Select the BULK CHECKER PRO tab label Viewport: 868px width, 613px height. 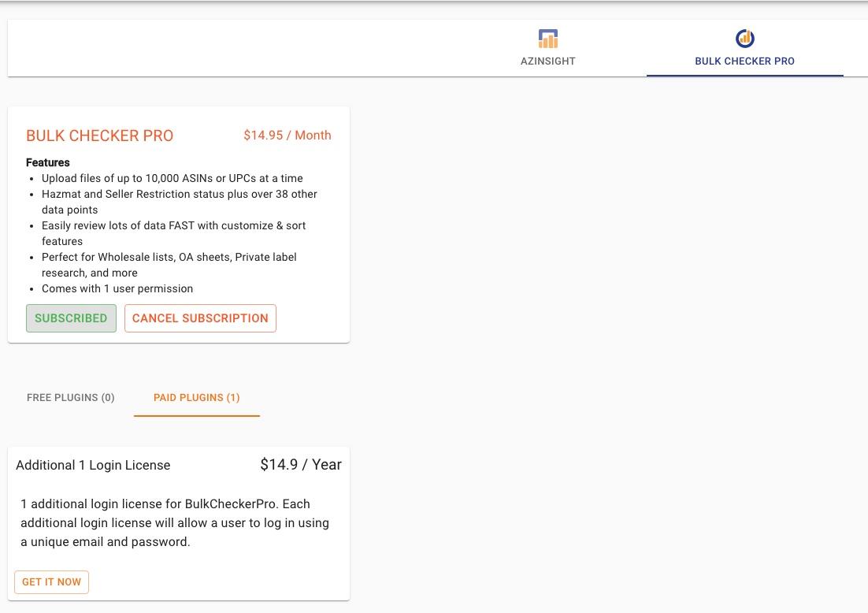click(744, 61)
